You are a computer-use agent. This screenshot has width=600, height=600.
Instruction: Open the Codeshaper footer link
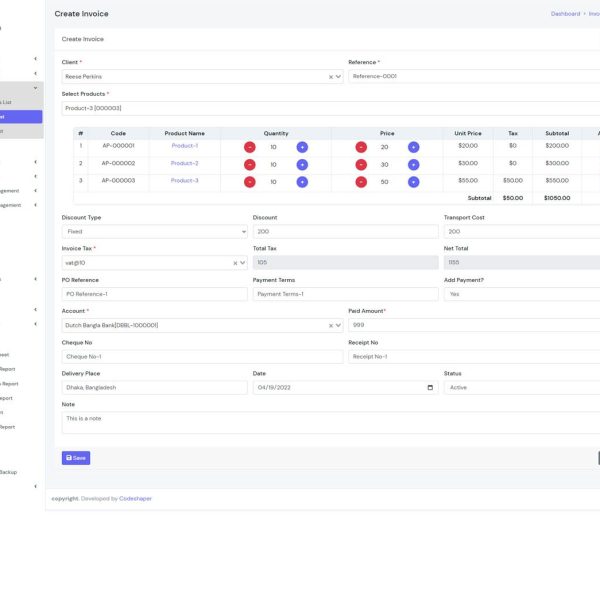click(136, 498)
